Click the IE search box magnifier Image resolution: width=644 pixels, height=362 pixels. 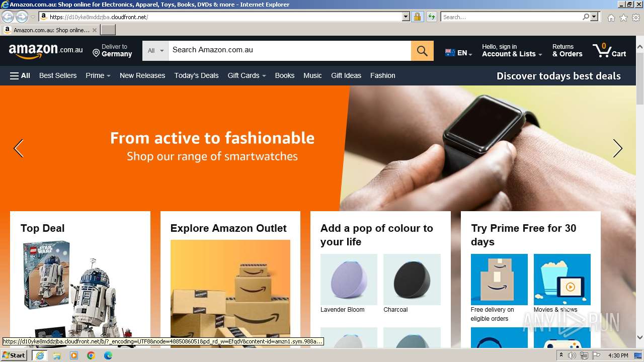click(x=586, y=17)
